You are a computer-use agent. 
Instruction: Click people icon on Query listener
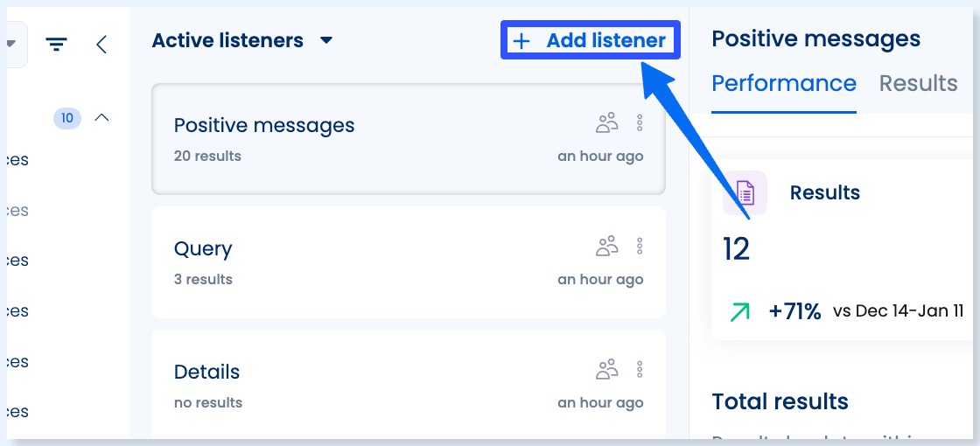tap(606, 247)
